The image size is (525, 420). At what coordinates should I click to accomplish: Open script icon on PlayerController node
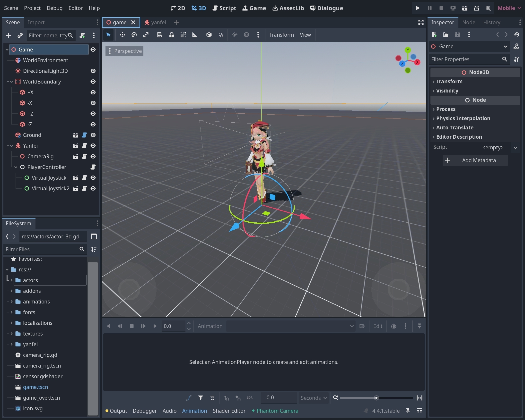[93, 167]
